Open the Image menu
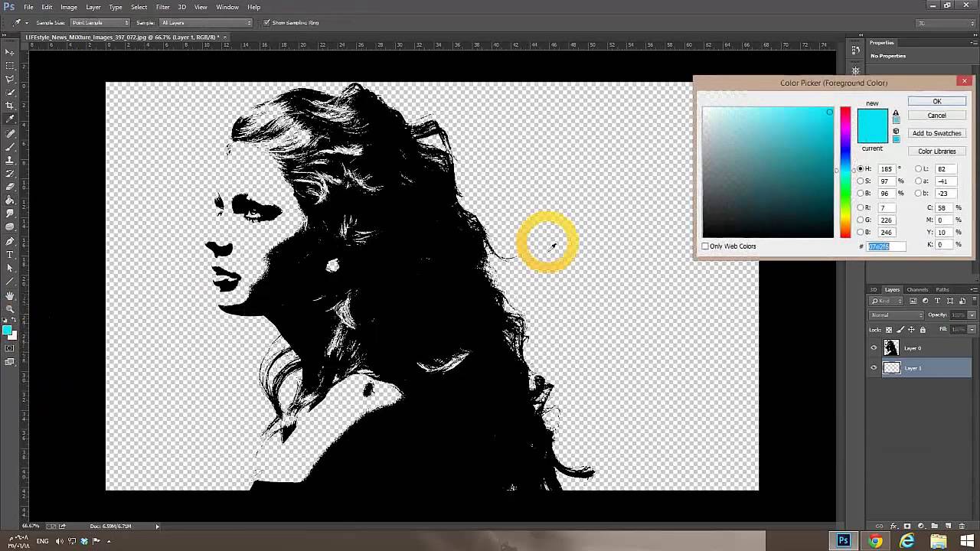The height and width of the screenshot is (551, 980). coord(69,7)
